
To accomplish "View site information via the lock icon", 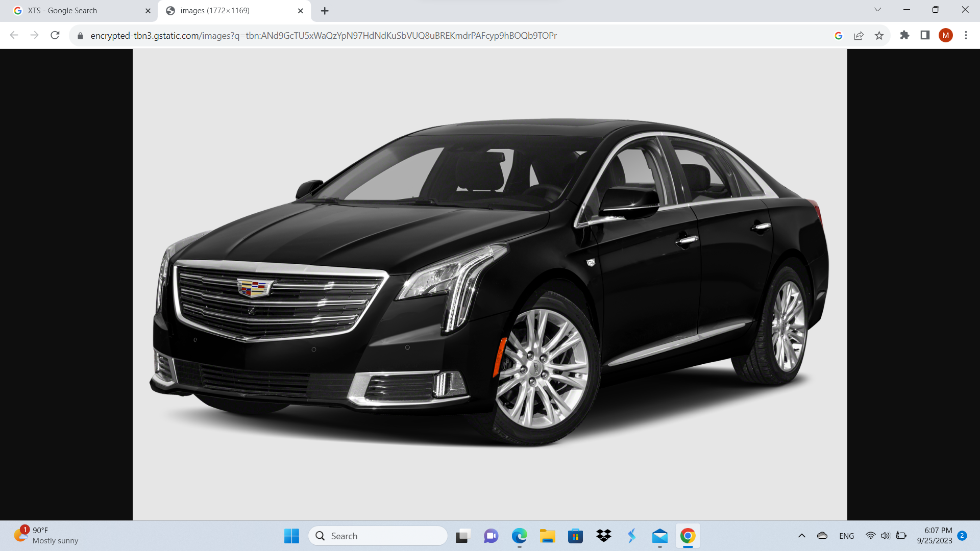I will coord(80,36).
